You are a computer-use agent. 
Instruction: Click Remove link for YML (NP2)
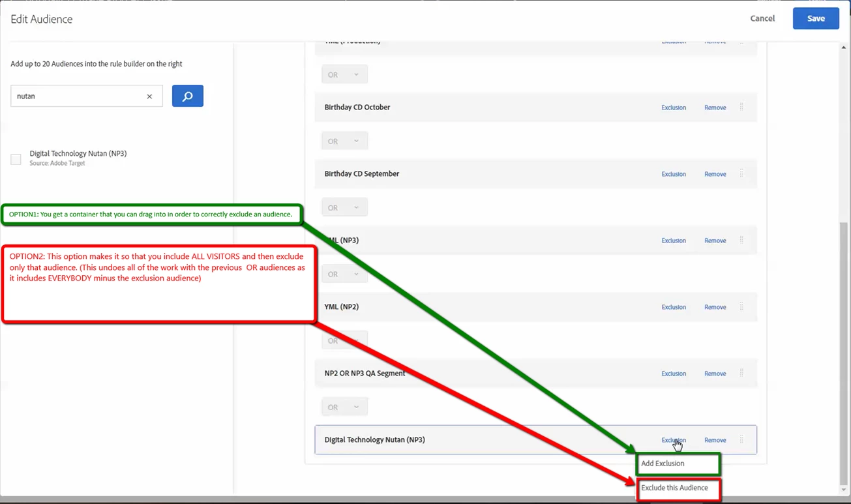(715, 307)
